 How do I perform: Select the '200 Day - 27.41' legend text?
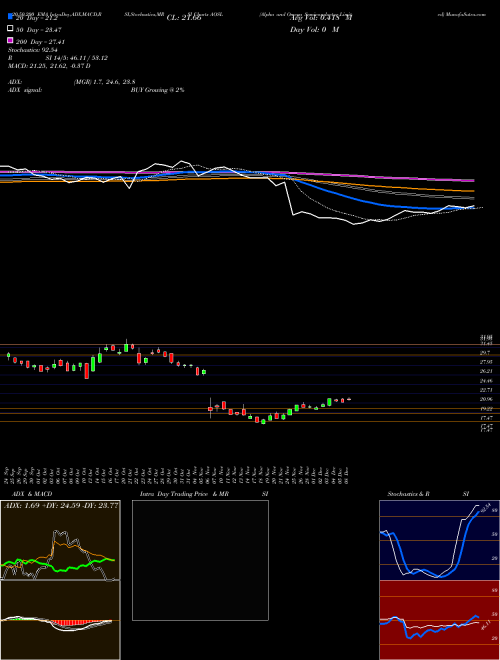coord(40,42)
